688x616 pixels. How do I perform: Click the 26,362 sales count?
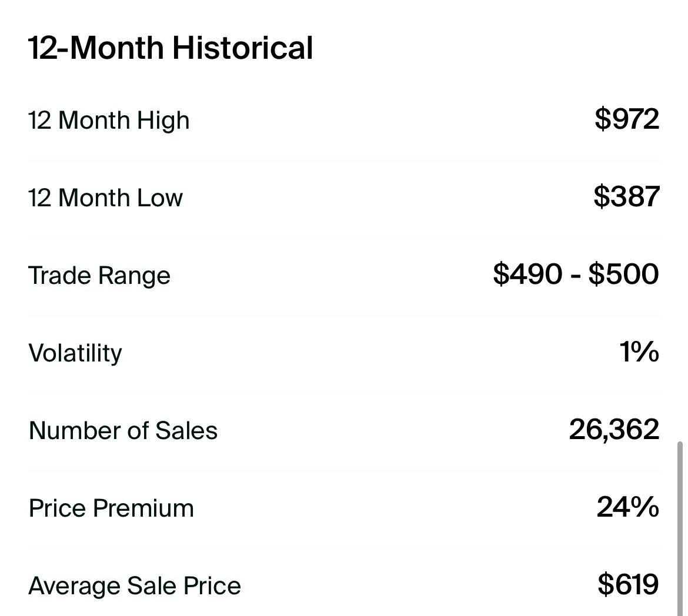point(614,429)
